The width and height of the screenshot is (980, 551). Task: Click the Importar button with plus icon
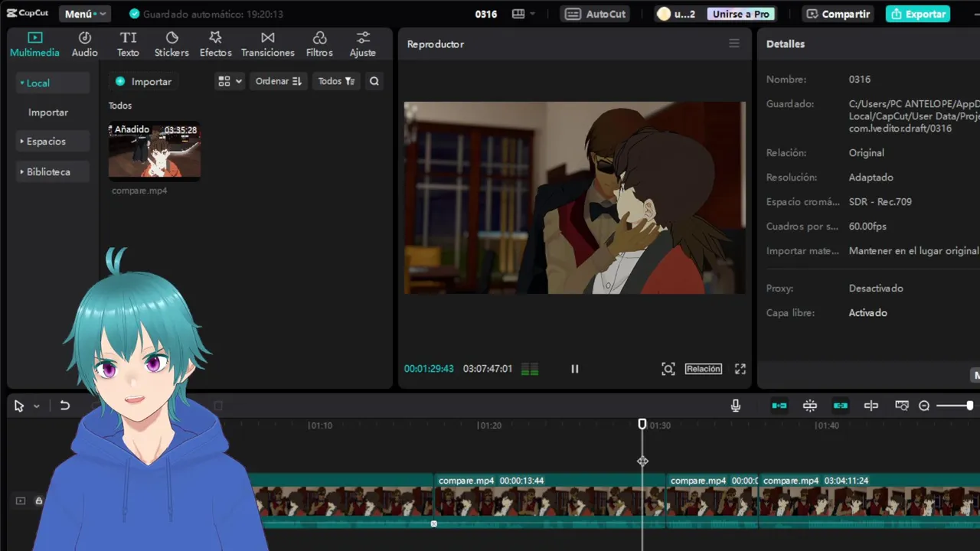(143, 81)
